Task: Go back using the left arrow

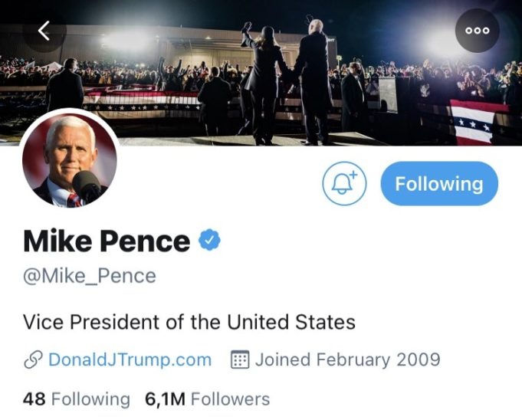Action: click(44, 31)
